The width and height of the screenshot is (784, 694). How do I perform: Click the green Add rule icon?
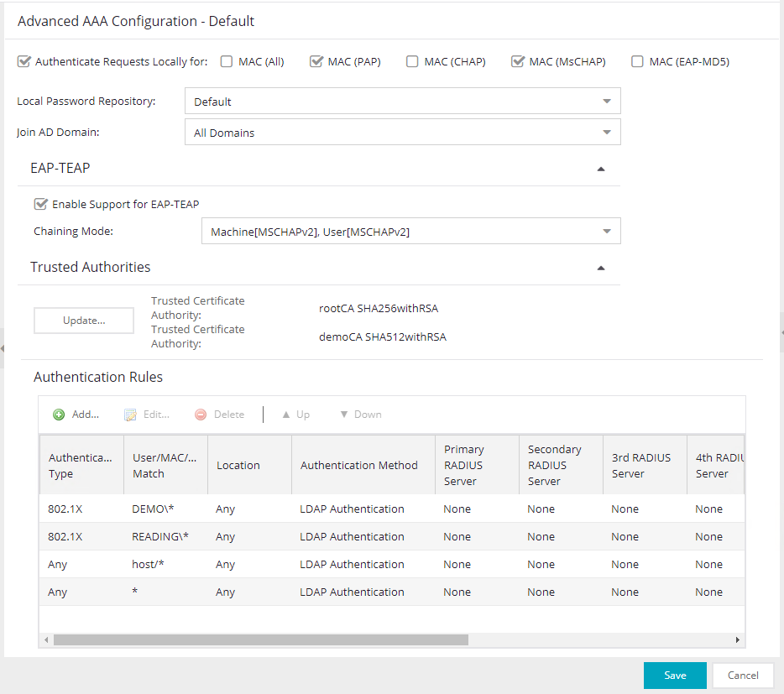pyautogui.click(x=60, y=415)
